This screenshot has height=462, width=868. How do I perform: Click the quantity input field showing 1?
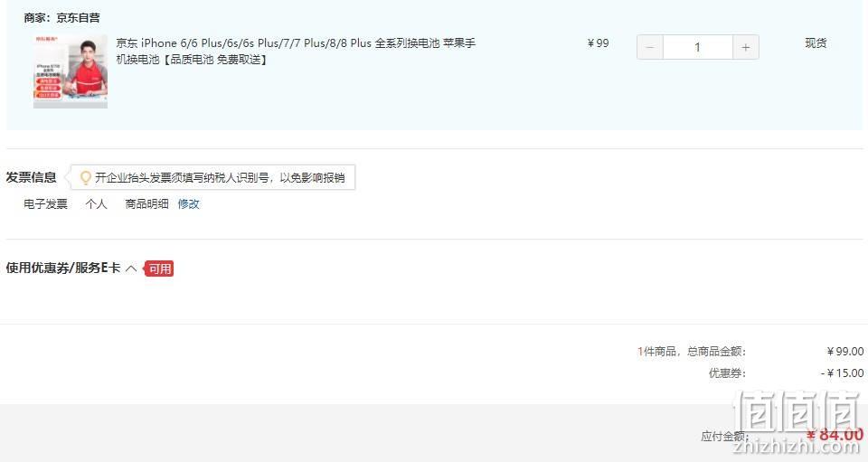697,47
